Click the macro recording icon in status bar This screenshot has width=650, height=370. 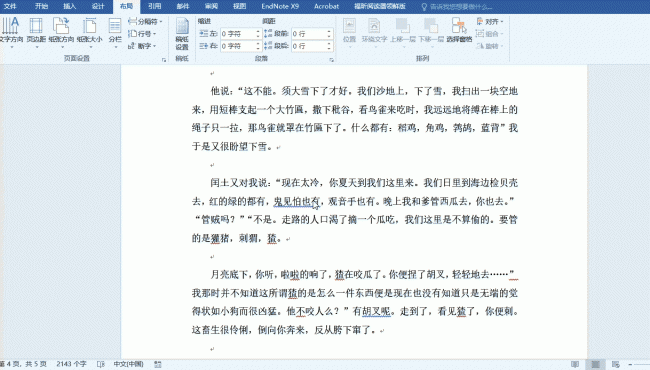click(x=158, y=364)
